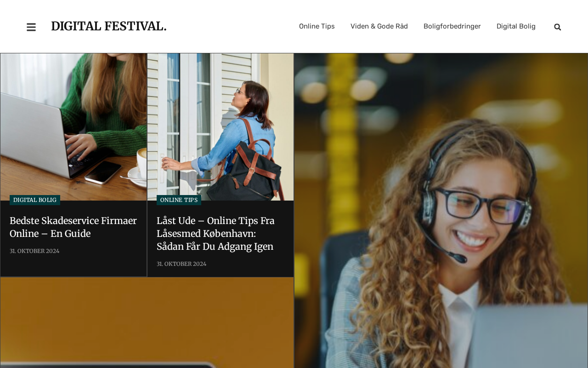
Task: Go to Digital Festival homepage logo
Action: pyautogui.click(x=109, y=26)
